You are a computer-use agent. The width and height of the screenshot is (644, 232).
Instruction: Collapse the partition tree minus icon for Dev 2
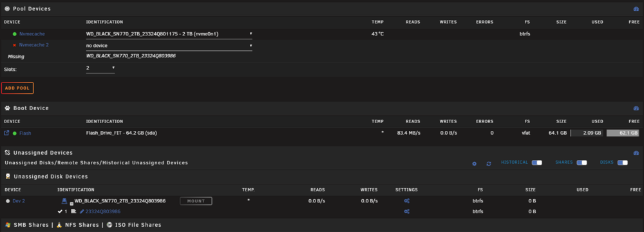(71, 203)
